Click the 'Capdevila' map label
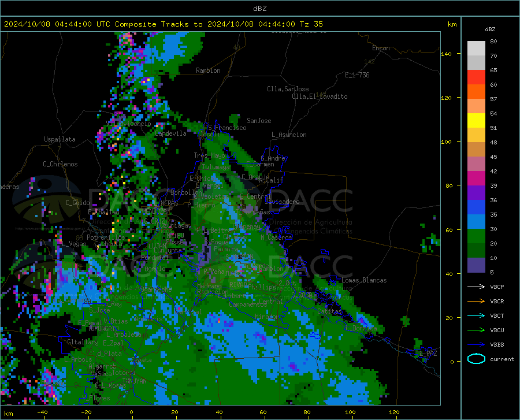520x420 pixels. 170,133
